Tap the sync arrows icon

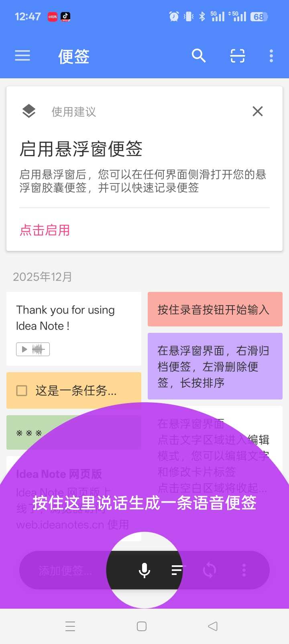click(x=210, y=570)
